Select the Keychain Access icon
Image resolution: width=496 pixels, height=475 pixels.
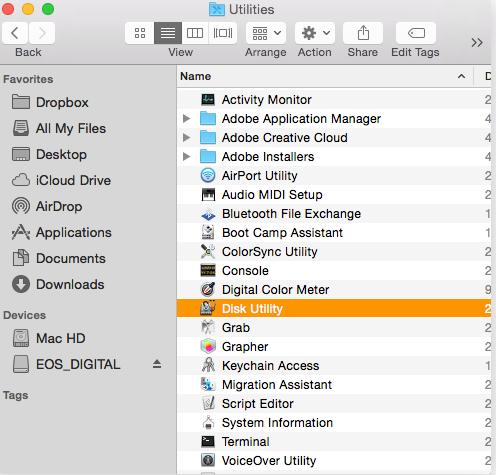pyautogui.click(x=208, y=365)
